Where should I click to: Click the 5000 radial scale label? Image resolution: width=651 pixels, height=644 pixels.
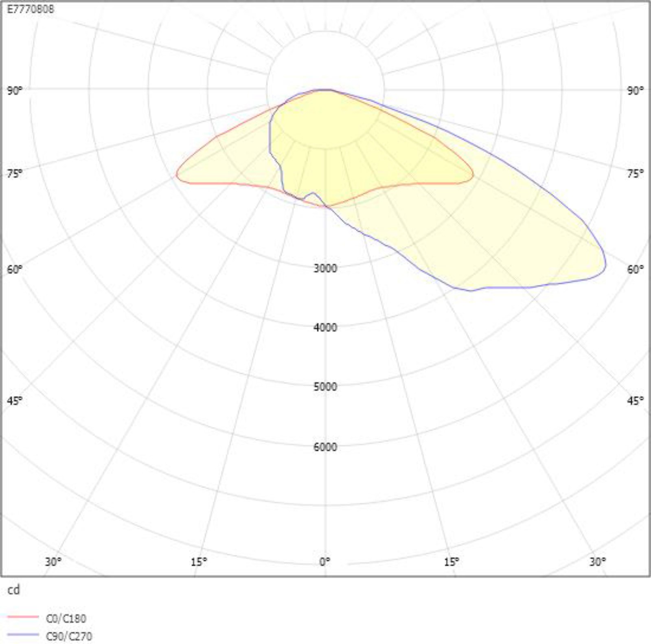pos(325,386)
